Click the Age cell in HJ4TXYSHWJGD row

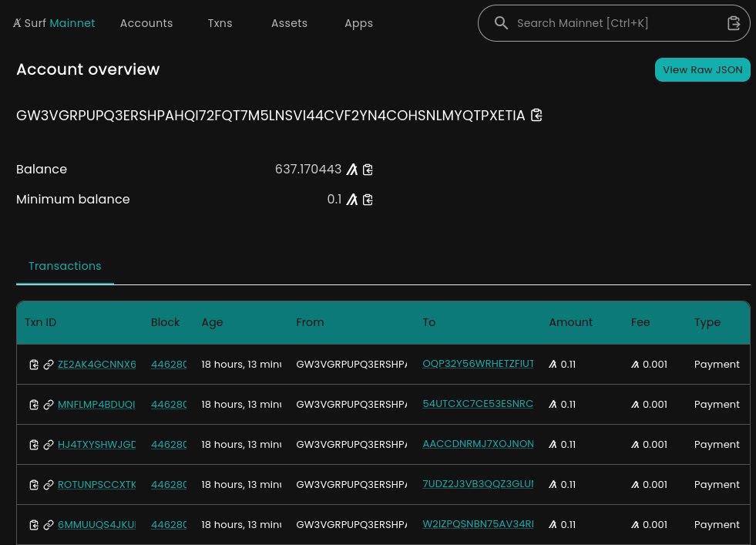point(241,444)
